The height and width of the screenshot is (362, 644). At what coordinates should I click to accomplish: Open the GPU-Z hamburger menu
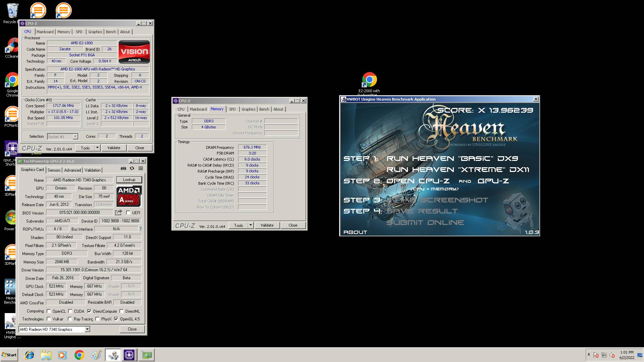tap(141, 169)
